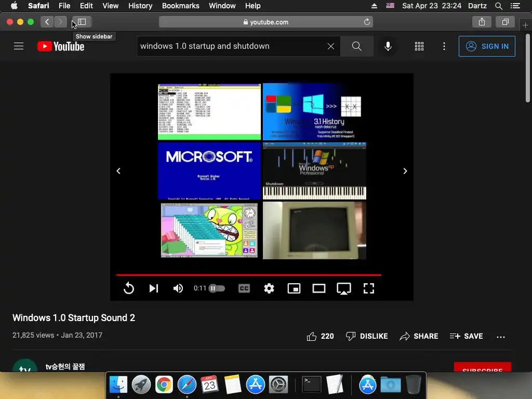
Task: Seek on the red progress bar
Action: (249, 275)
